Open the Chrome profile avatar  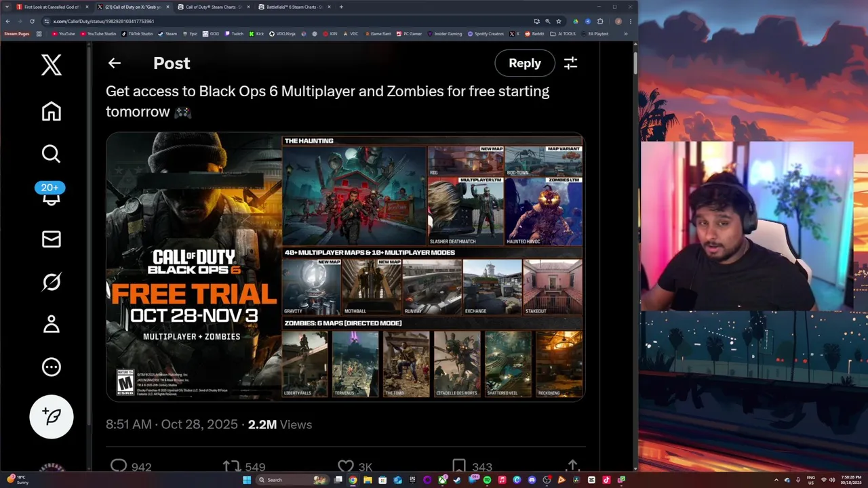pyautogui.click(x=618, y=21)
